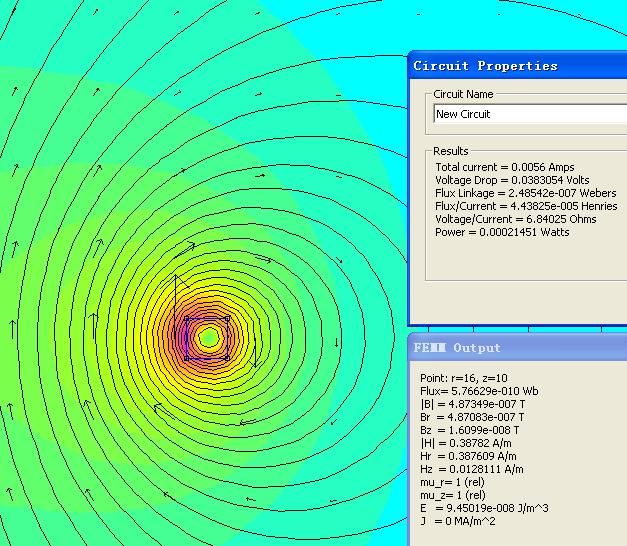The width and height of the screenshot is (627, 546).
Task: Click the Total current result line
Action: (x=504, y=167)
